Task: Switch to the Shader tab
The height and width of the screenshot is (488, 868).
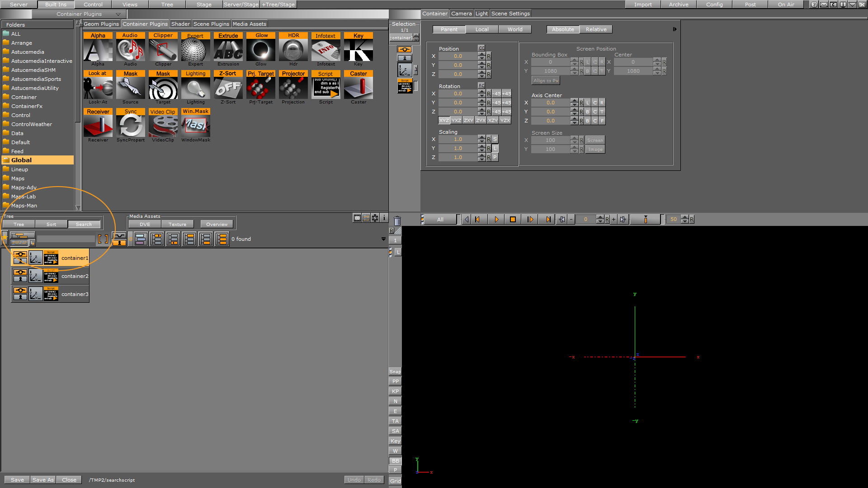Action: coord(179,23)
